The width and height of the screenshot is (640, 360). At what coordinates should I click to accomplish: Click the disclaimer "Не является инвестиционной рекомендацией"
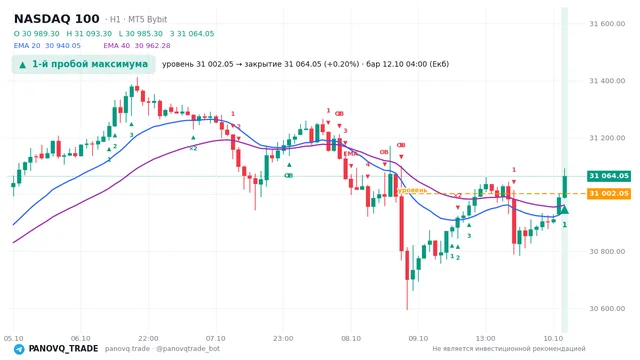click(x=509, y=349)
